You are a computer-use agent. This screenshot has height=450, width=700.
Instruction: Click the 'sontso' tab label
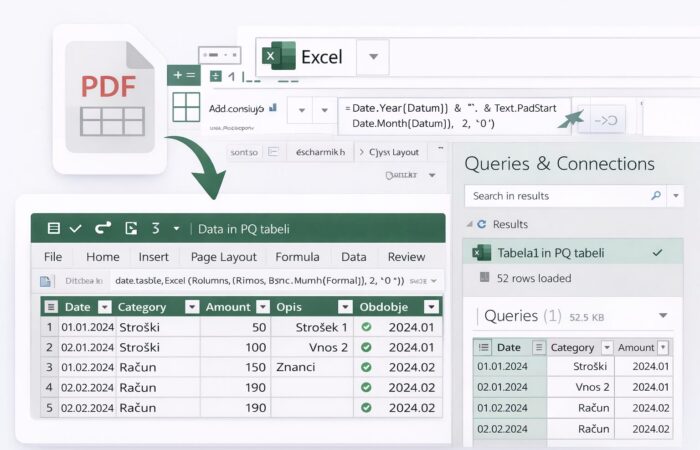click(x=244, y=152)
